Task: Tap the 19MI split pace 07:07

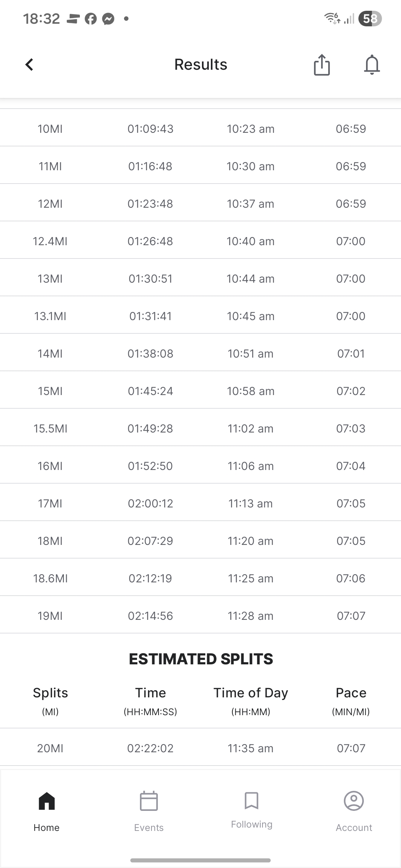Action: pos(351,616)
